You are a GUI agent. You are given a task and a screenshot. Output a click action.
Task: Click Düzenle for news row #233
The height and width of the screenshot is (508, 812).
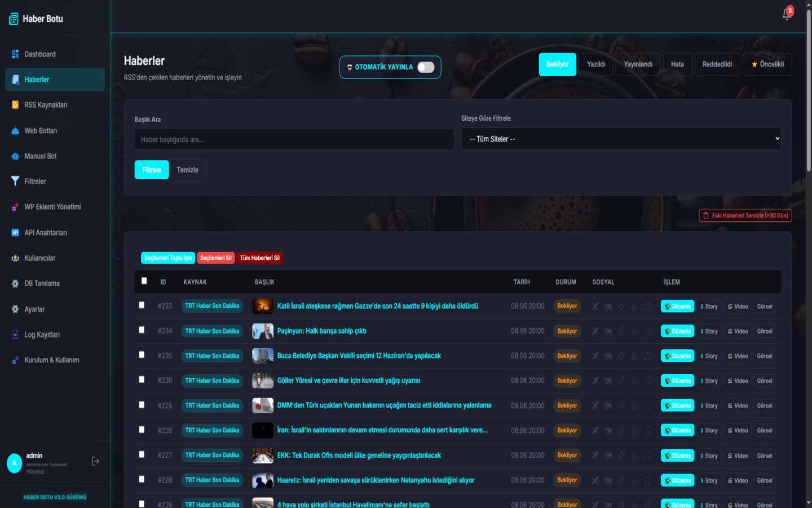[677, 306]
